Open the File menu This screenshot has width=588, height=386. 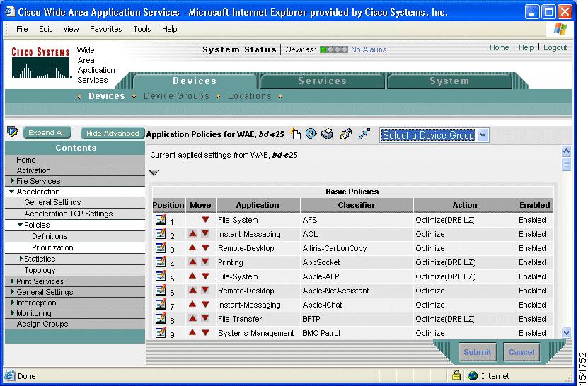click(x=22, y=29)
